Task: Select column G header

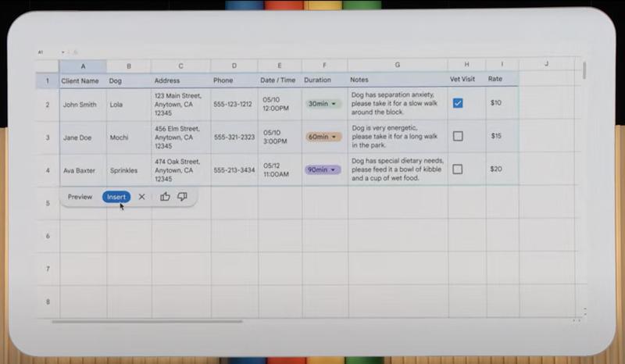Action: [398, 65]
